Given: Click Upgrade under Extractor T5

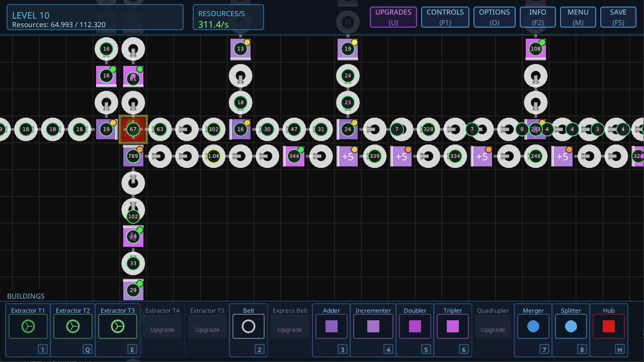Looking at the screenshot, I should 207,330.
